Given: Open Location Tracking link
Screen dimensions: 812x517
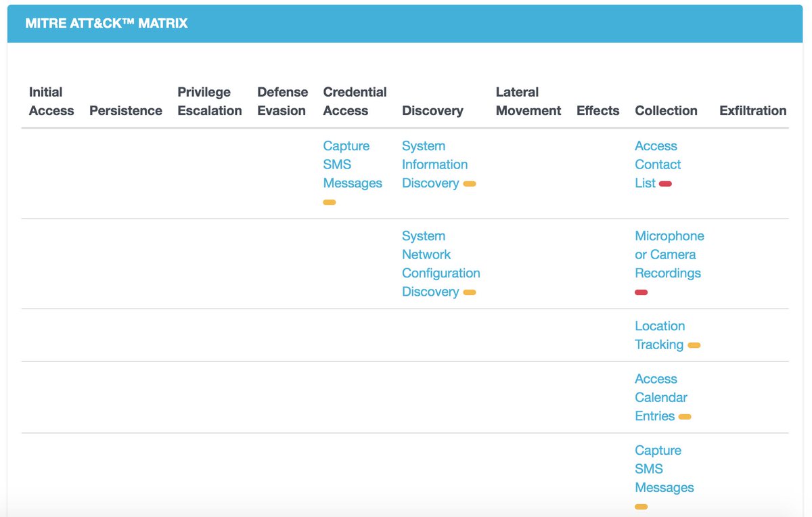Looking at the screenshot, I should (660, 336).
